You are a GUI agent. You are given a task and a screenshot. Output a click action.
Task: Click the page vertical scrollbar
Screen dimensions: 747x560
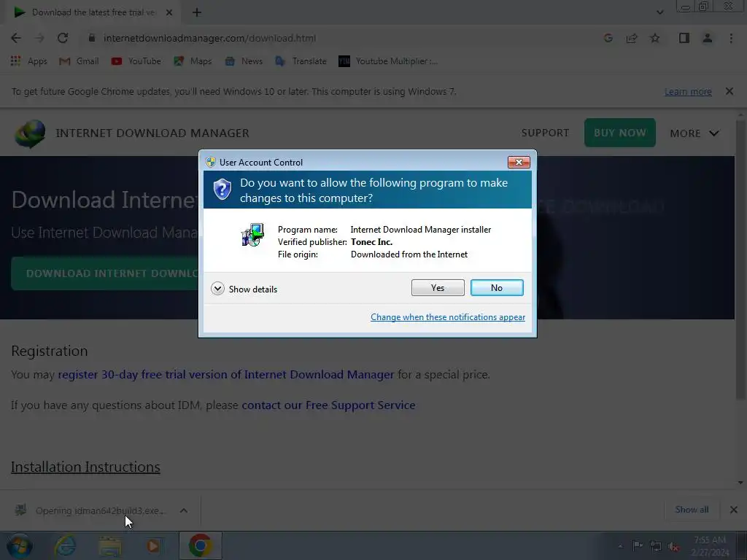740,260
